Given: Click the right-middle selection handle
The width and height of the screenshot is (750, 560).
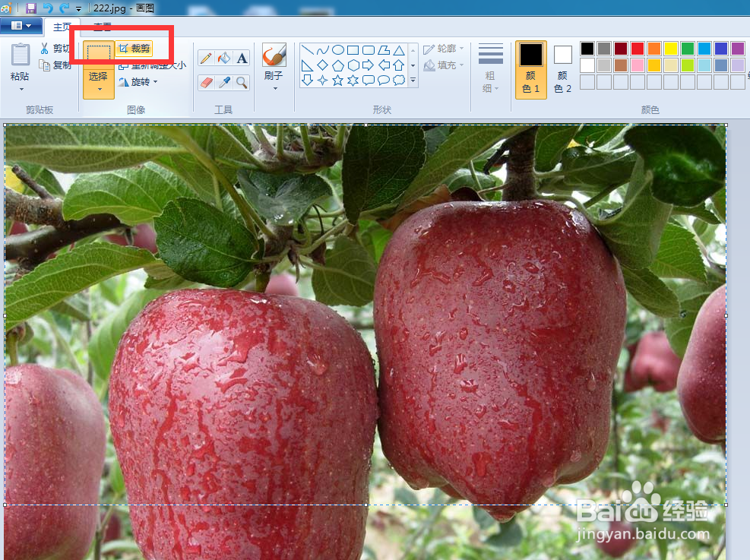Looking at the screenshot, I should point(726,315).
